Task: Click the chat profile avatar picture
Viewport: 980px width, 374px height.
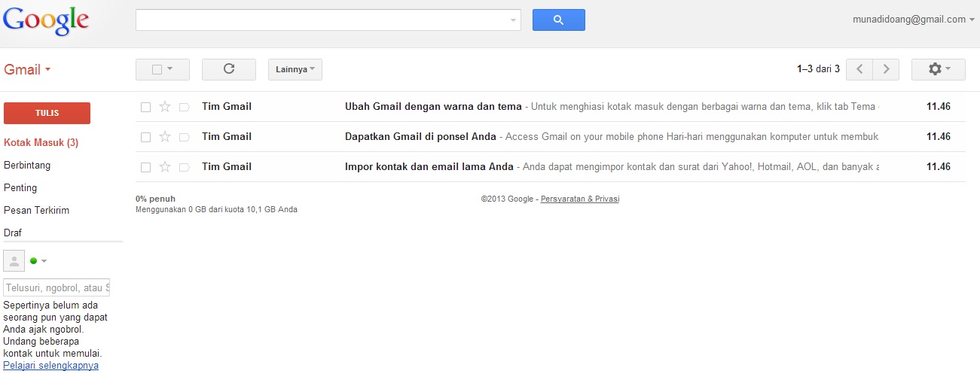Action: [14, 261]
